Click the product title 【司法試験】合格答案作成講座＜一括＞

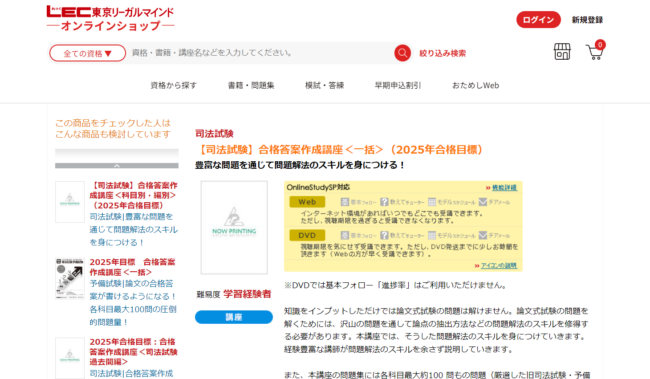tap(340, 150)
